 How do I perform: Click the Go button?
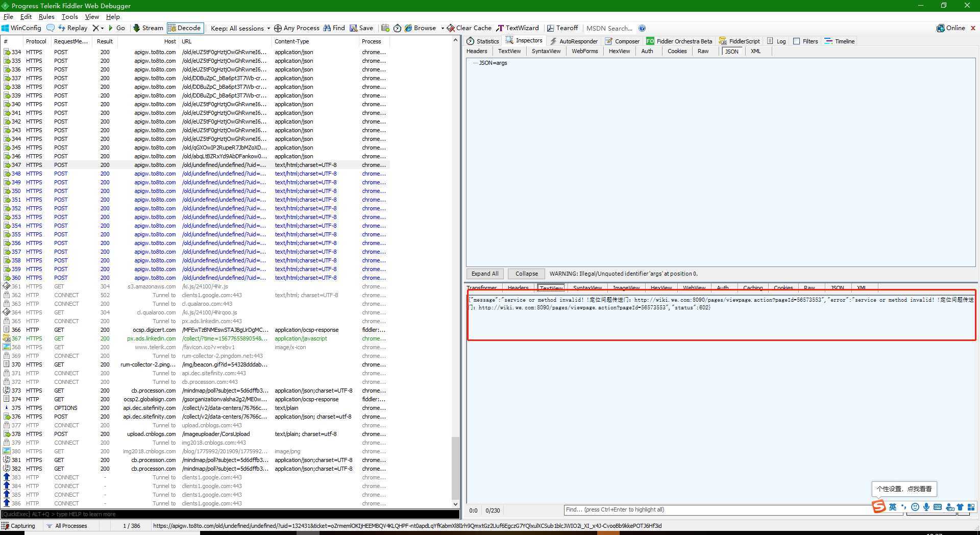pyautogui.click(x=116, y=28)
